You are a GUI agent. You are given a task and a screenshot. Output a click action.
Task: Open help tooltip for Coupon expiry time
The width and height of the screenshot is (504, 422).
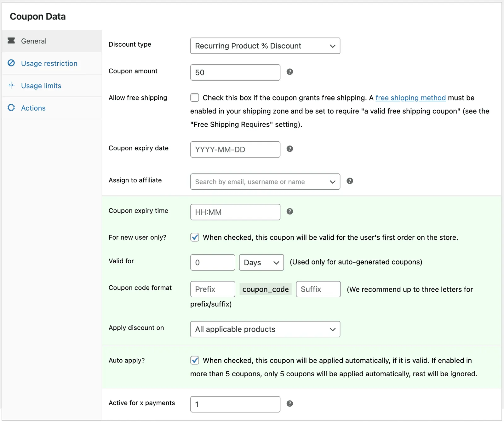point(290,211)
